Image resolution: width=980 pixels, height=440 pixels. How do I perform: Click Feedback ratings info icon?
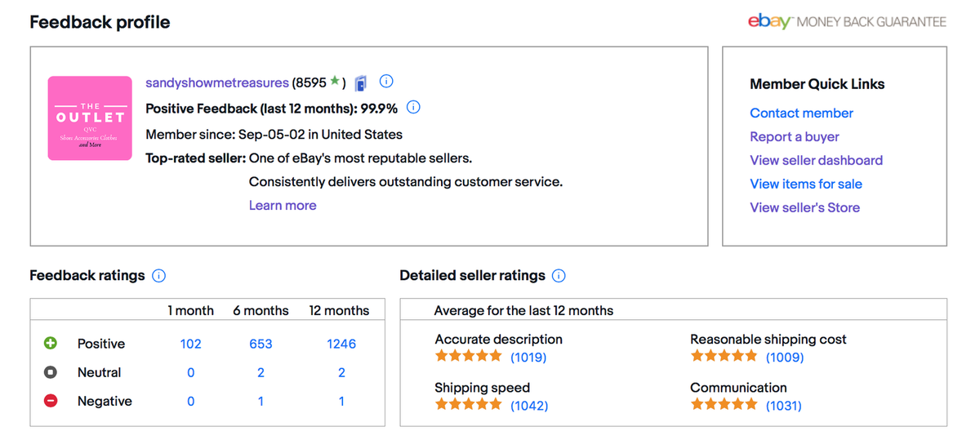coord(159,276)
